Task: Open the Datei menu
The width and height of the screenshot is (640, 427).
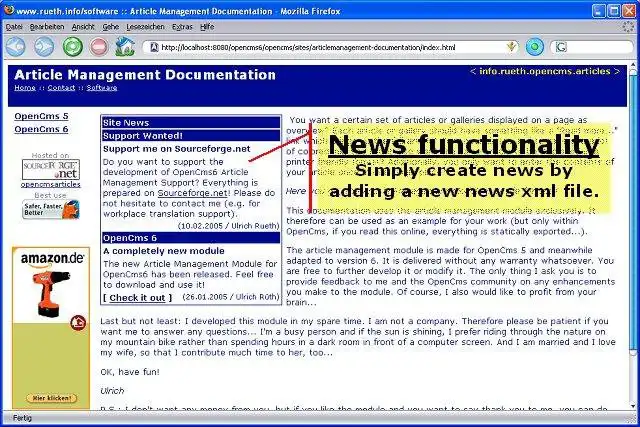Action: tap(13, 27)
